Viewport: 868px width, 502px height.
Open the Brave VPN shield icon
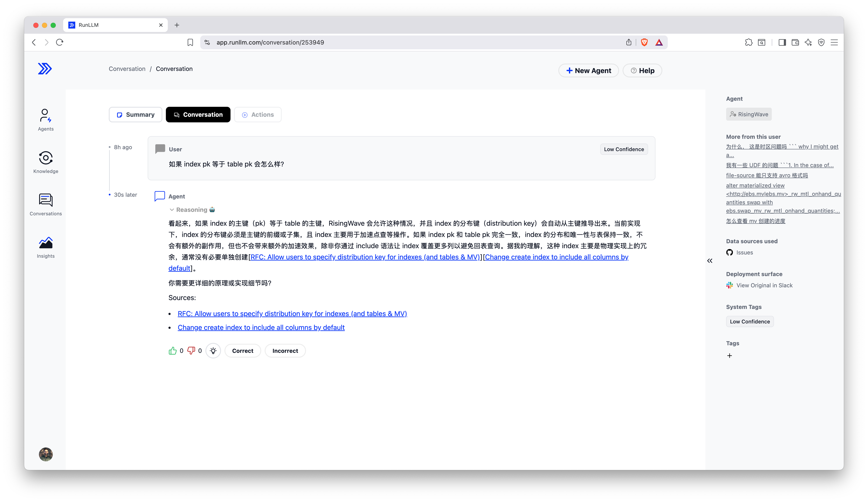pos(821,42)
